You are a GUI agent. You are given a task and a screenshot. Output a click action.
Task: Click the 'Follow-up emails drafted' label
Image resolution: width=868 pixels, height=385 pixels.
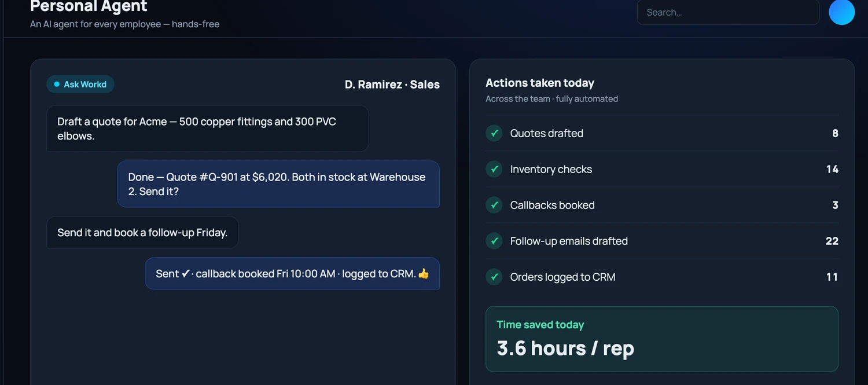tap(569, 241)
